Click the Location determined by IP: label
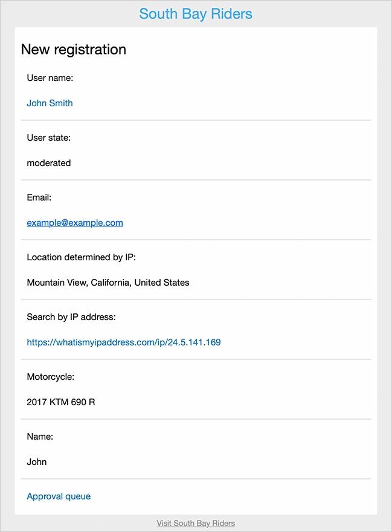 82,257
